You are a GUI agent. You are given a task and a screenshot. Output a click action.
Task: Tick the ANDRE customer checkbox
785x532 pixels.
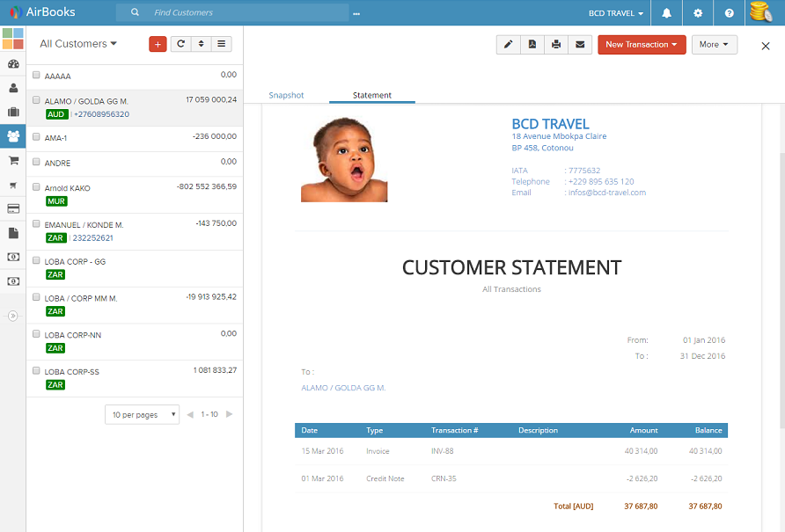click(x=36, y=162)
